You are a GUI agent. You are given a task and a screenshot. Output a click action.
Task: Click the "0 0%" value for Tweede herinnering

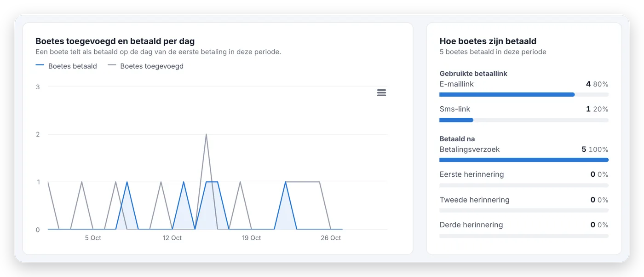(599, 200)
